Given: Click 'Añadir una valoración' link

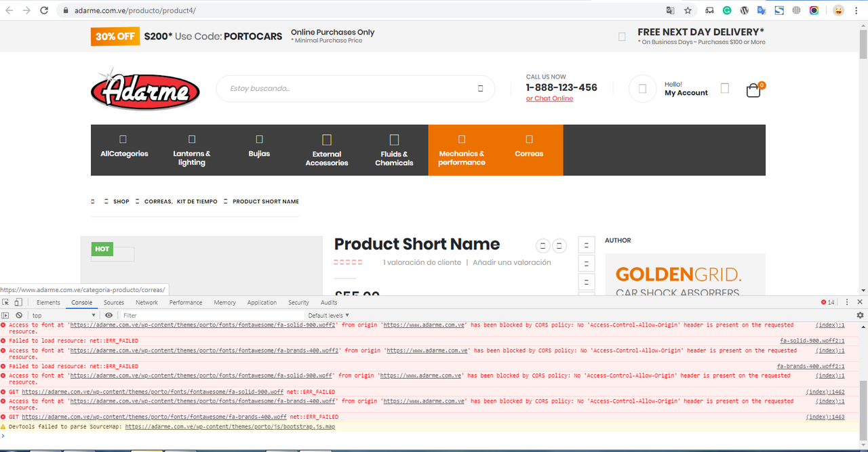Looking at the screenshot, I should point(512,262).
